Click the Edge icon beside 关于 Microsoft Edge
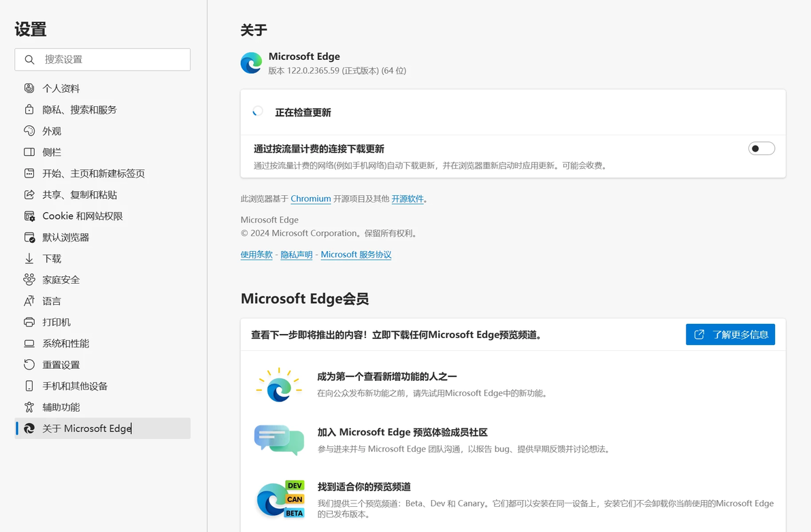Viewport: 811px width, 532px height. pyautogui.click(x=29, y=429)
